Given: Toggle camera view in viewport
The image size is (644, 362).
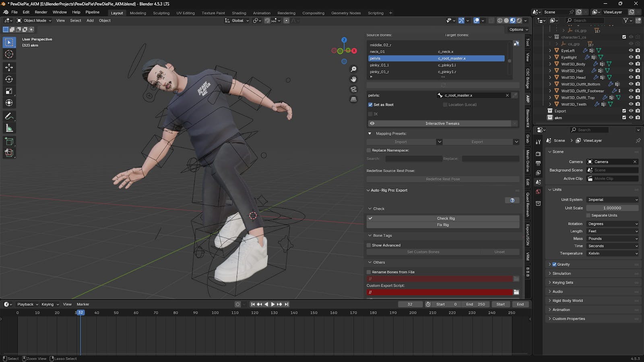Looking at the screenshot, I should point(353,89).
